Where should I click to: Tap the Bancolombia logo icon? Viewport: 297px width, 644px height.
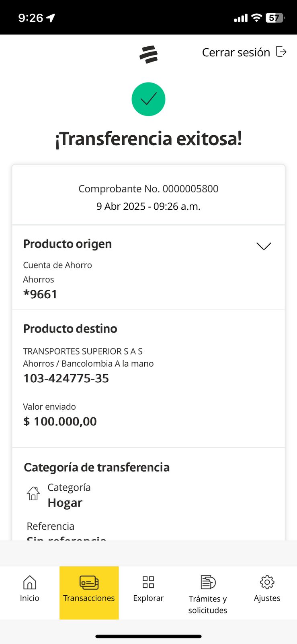click(148, 54)
